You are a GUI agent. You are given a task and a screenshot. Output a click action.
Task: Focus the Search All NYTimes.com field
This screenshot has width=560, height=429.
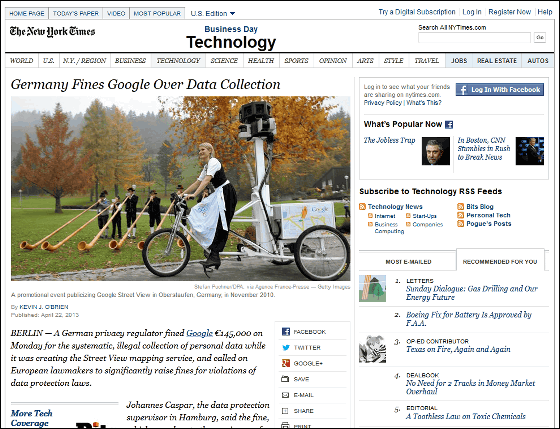(x=474, y=37)
